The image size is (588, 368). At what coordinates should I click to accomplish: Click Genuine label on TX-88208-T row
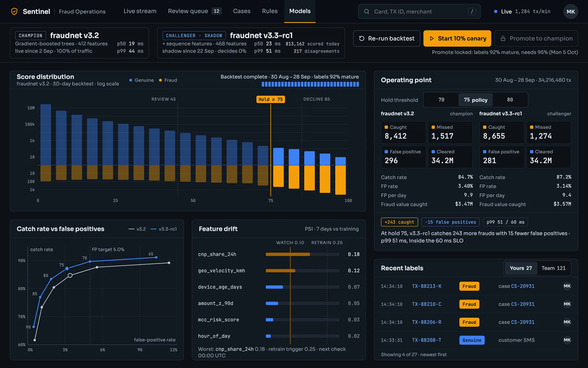472,340
